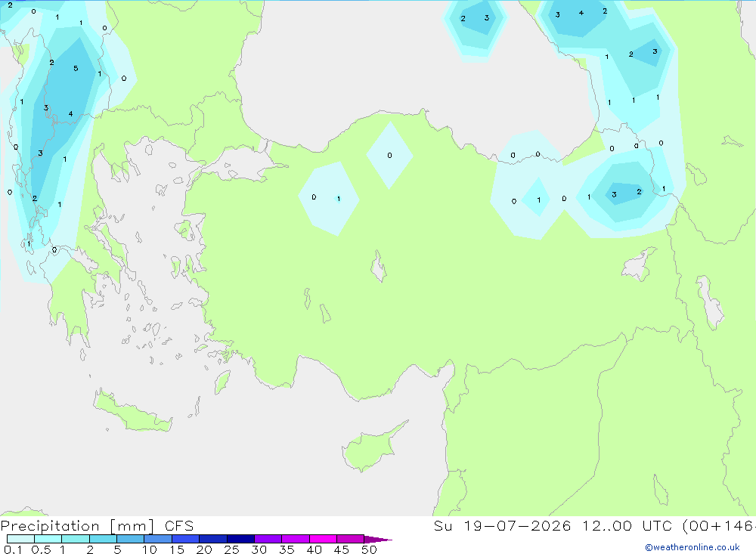This screenshot has height=554, width=756.
Task: Click the '0.1' legend scale label
Action: coord(13,549)
